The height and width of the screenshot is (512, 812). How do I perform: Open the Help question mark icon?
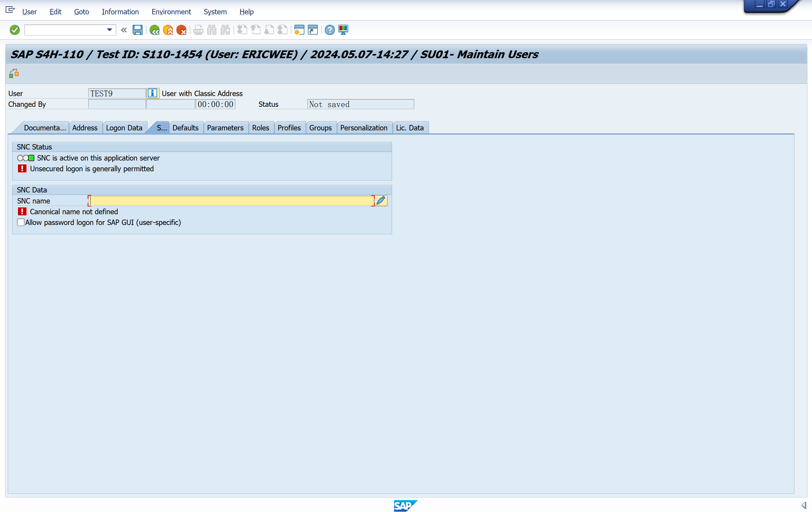tap(329, 30)
